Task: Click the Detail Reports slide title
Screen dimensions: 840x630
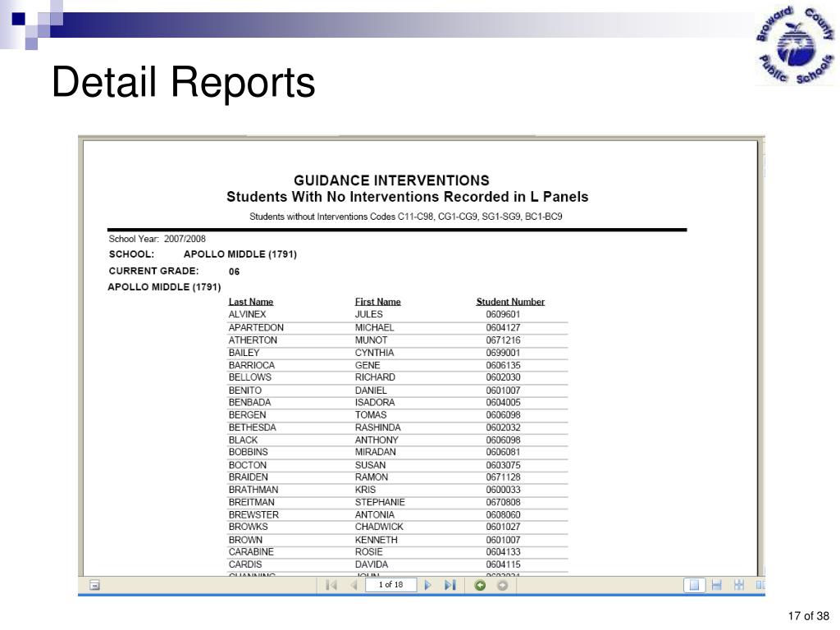Action: [x=183, y=82]
